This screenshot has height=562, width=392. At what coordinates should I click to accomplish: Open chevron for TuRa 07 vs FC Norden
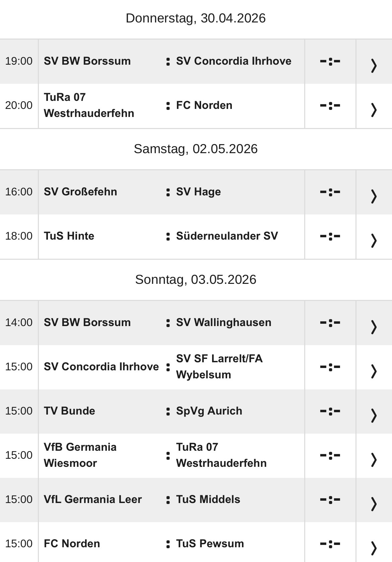[374, 109]
